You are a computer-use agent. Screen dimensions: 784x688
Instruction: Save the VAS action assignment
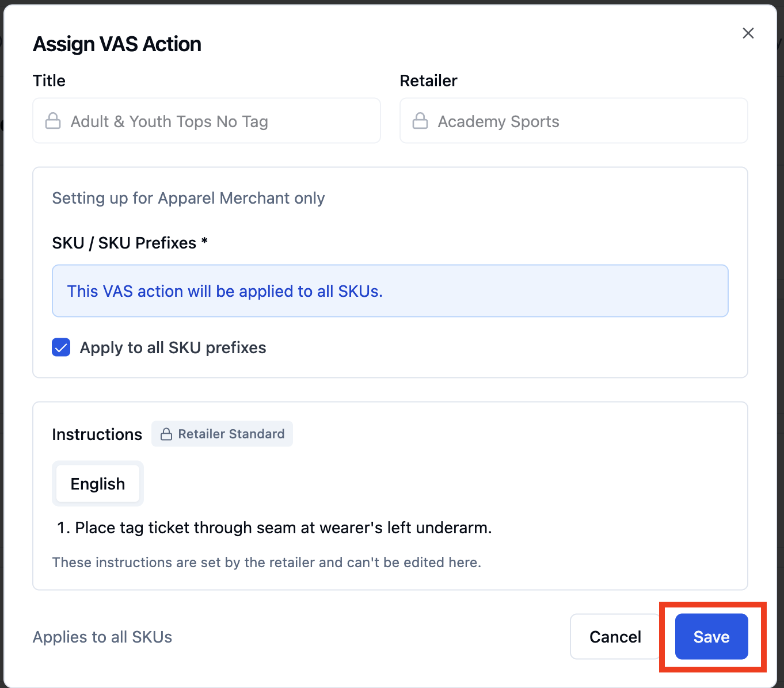(711, 637)
